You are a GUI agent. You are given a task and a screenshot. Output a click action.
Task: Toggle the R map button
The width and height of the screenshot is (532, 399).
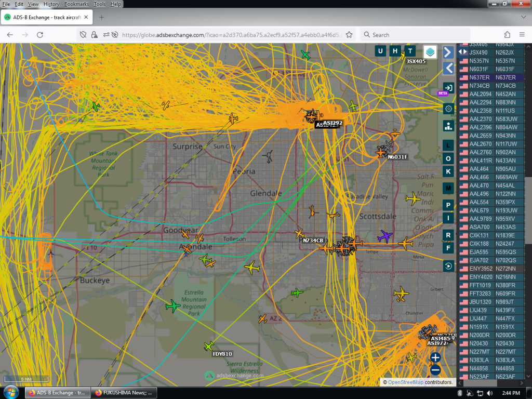[x=448, y=235]
